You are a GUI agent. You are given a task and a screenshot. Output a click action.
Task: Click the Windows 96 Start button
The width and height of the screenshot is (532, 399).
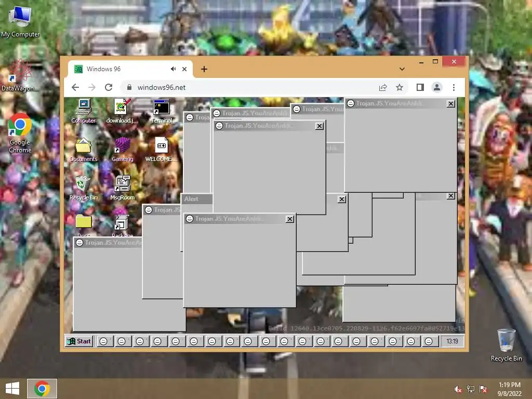click(x=79, y=341)
